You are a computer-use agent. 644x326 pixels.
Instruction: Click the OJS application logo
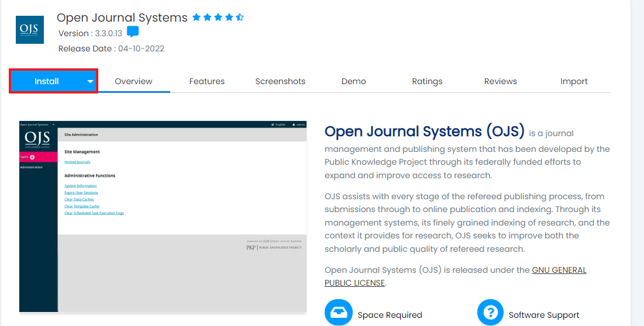pyautogui.click(x=29, y=30)
